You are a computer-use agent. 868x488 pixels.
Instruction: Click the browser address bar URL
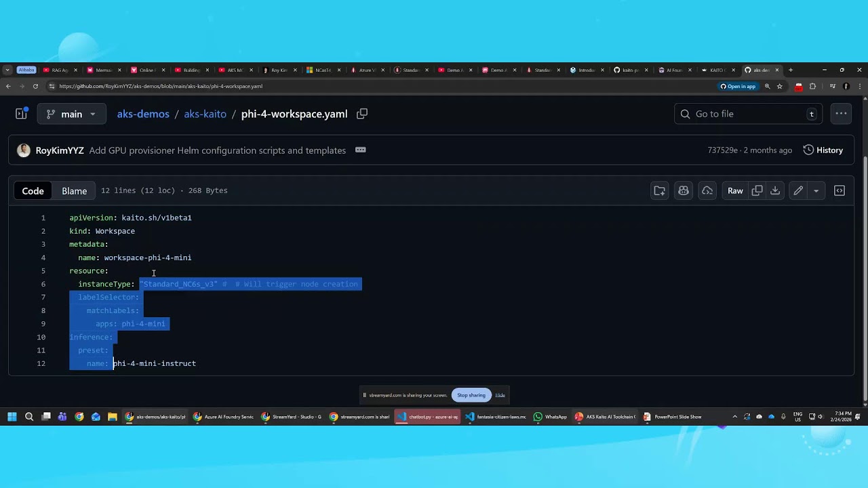161,86
